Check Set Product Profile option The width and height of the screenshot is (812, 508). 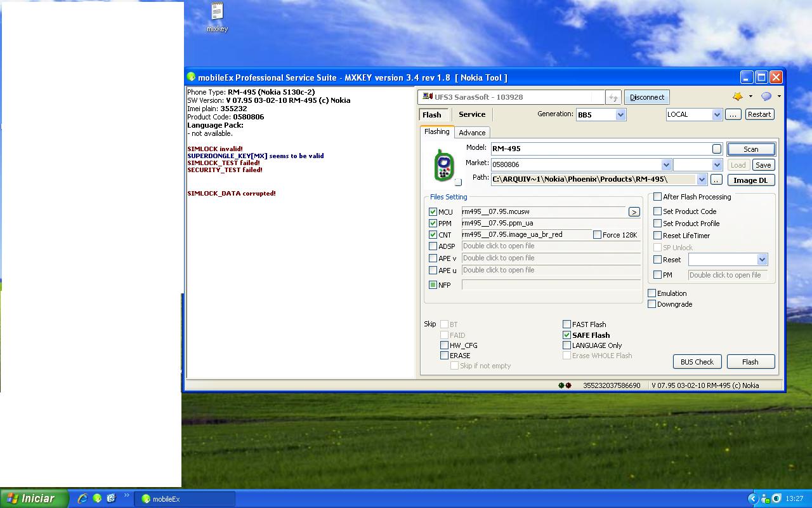pos(657,224)
